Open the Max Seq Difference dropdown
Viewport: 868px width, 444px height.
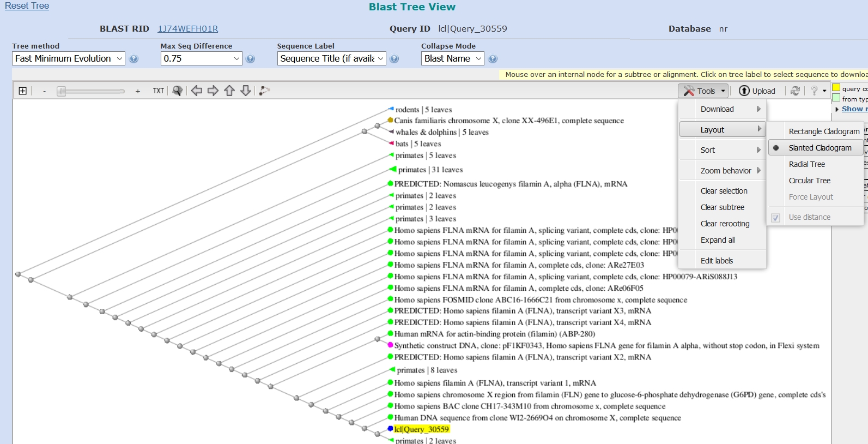click(x=201, y=58)
